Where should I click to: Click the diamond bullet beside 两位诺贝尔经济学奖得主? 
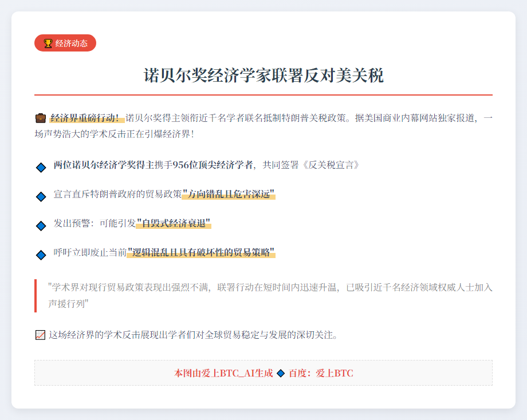tap(41, 167)
